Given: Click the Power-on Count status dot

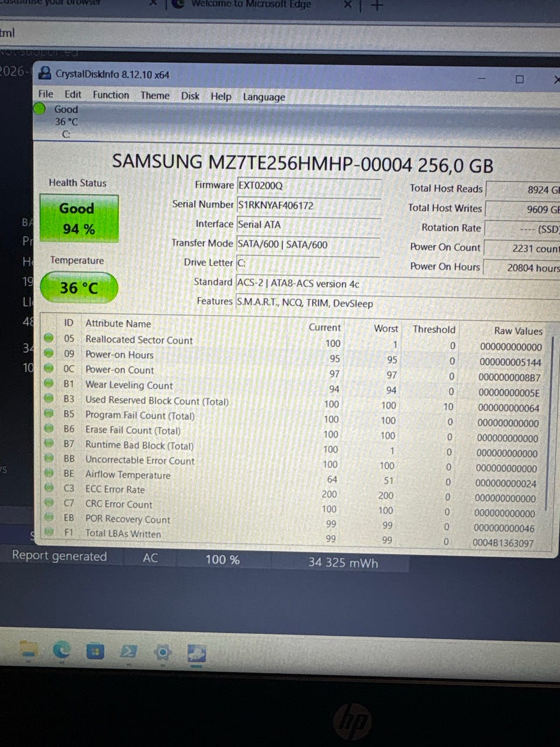Looking at the screenshot, I should click(50, 368).
